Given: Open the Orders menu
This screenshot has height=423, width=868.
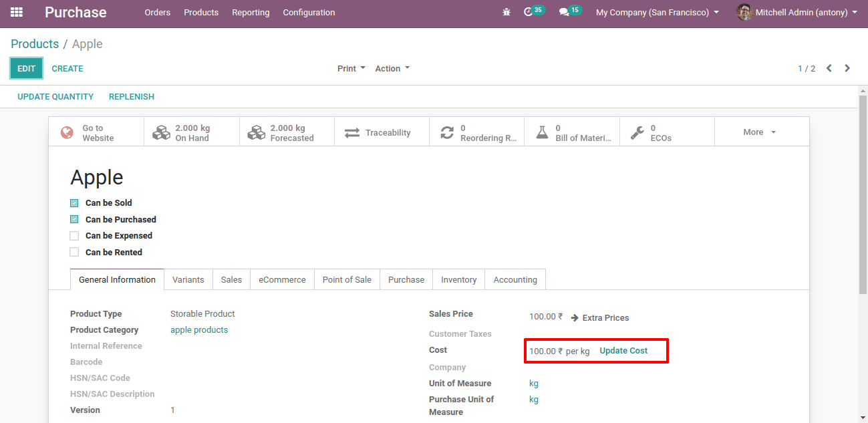Looking at the screenshot, I should pos(158,12).
